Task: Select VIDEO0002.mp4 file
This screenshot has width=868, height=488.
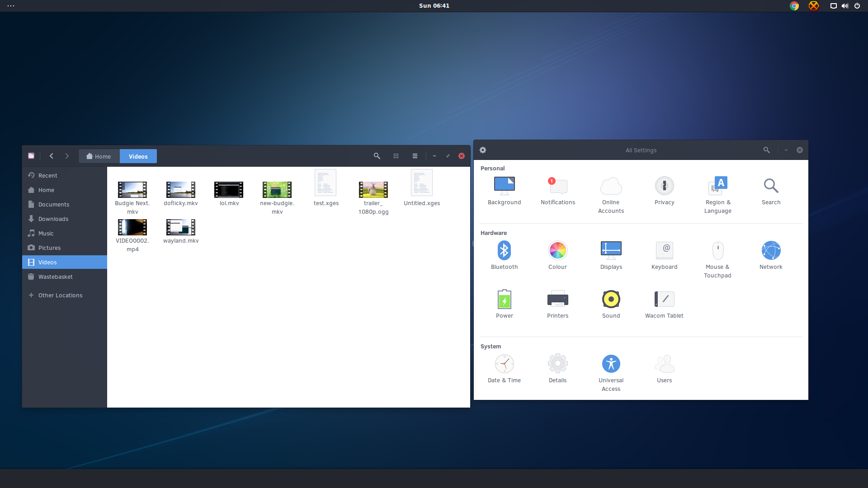Action: click(132, 235)
